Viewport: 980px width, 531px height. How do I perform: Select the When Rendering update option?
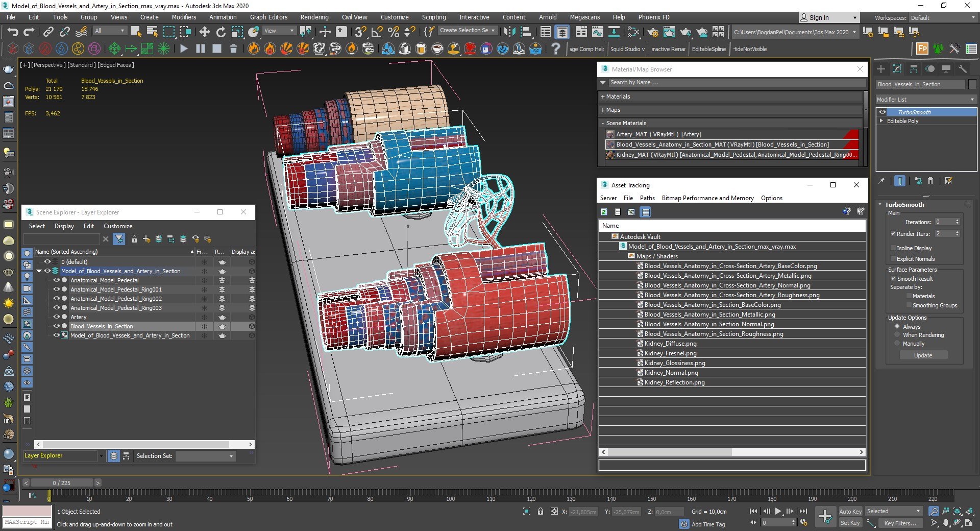897,335
